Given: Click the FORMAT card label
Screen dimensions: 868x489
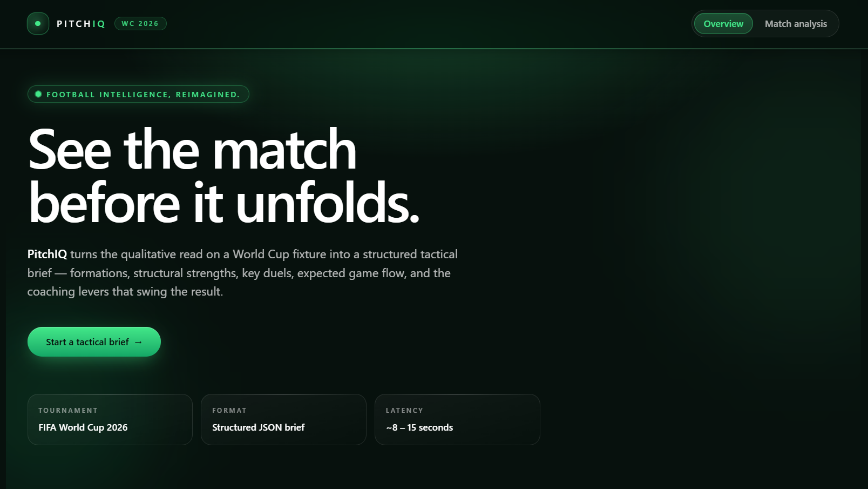Looking at the screenshot, I should pos(229,411).
